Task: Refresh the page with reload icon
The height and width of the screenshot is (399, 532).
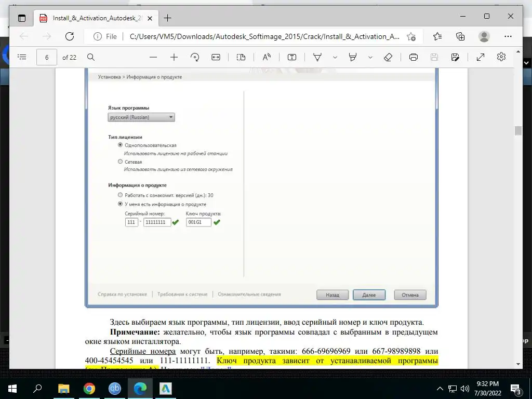Action: point(70,36)
